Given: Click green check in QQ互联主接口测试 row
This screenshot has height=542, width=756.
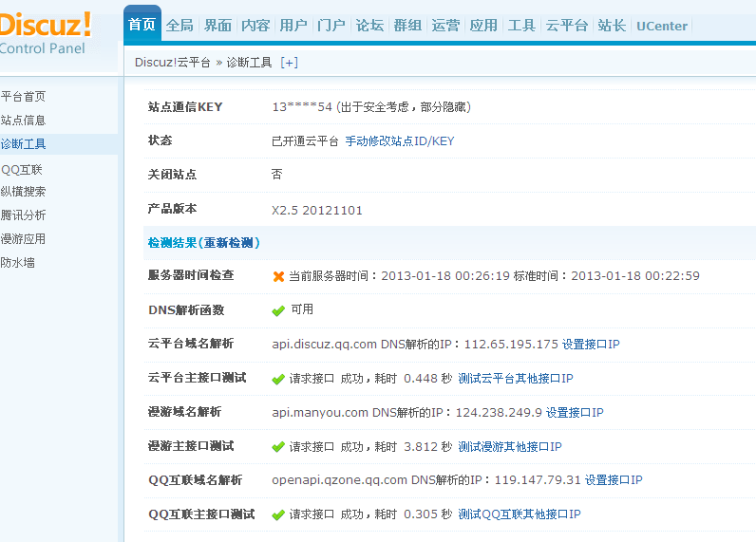Looking at the screenshot, I should click(278, 515).
